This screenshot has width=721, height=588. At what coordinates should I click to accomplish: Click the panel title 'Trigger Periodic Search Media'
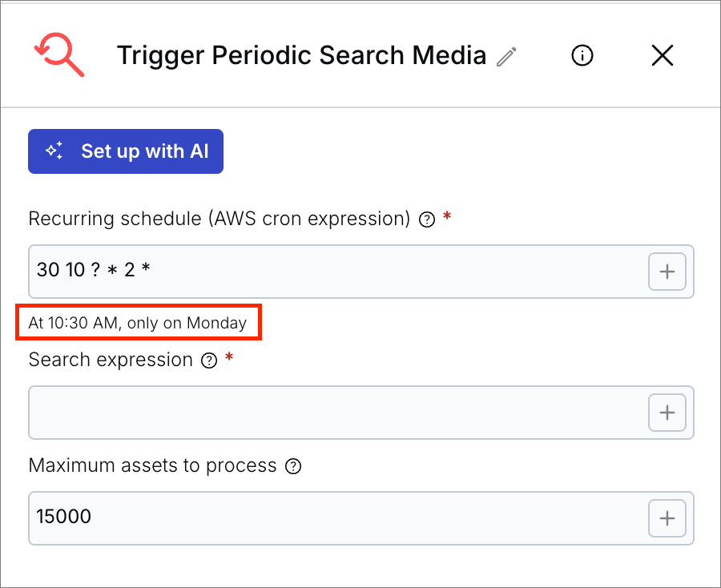click(x=301, y=55)
